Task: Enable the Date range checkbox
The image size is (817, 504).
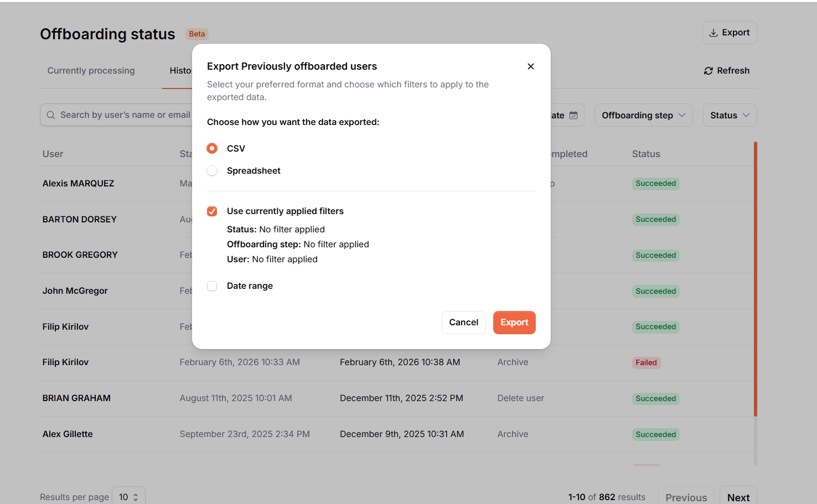Action: coord(212,286)
